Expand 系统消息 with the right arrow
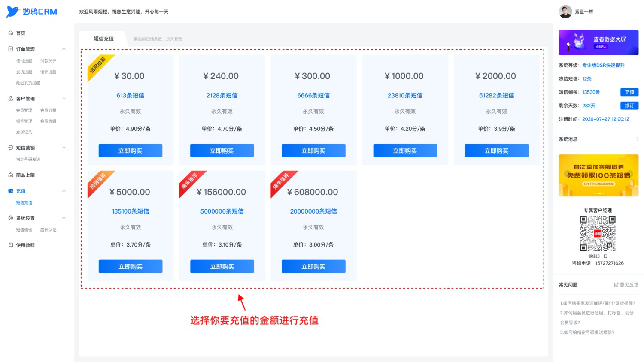Screen dimensions: 644x362 coord(637,139)
